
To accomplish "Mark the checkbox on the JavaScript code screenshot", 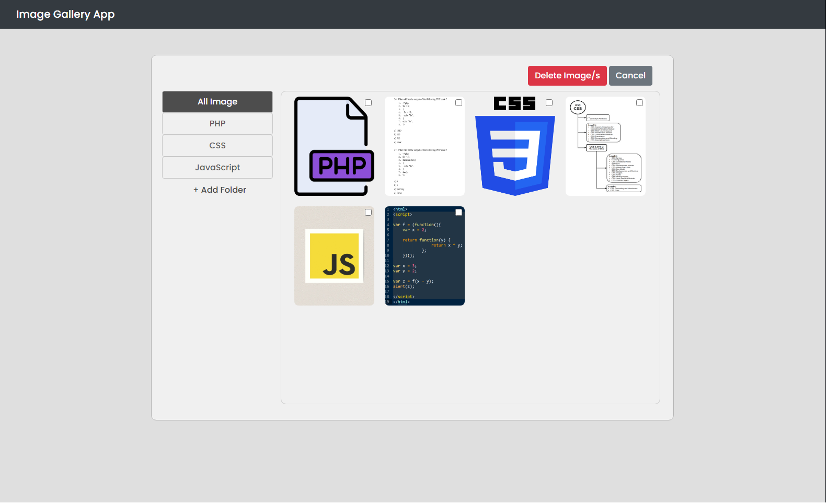I will (x=459, y=213).
